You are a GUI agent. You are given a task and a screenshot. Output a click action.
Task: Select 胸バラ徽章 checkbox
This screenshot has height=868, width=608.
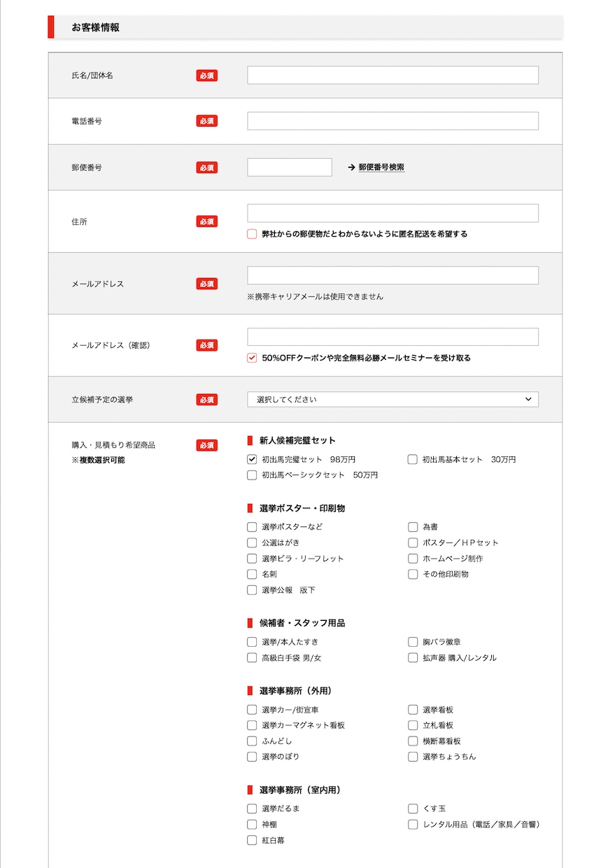point(413,642)
